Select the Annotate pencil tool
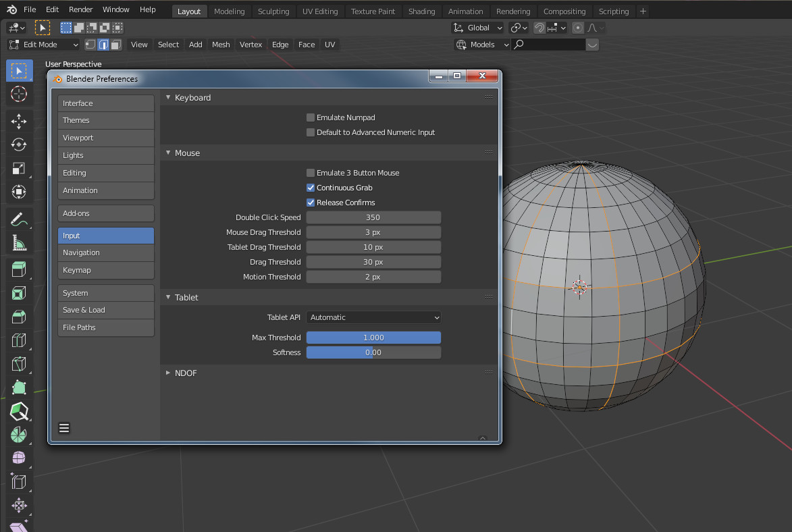This screenshot has height=532, width=792. pyautogui.click(x=19, y=219)
